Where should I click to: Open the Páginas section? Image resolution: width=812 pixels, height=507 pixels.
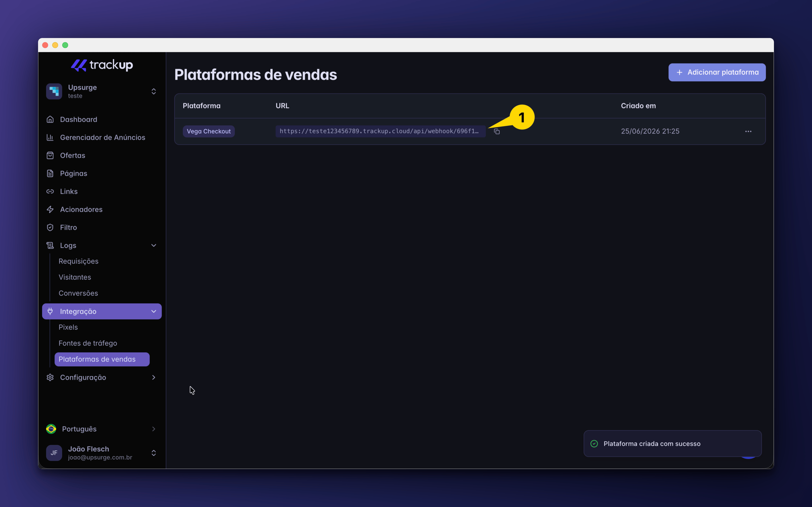[102, 173]
